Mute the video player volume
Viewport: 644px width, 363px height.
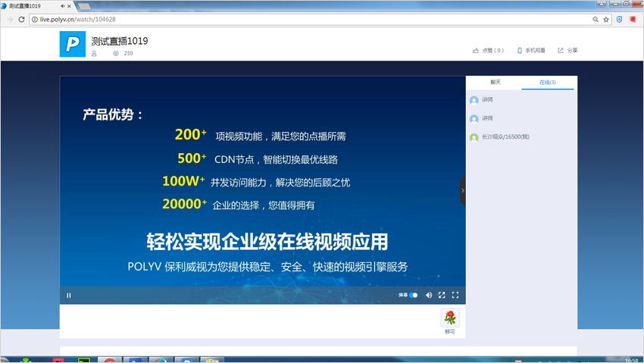(x=429, y=296)
